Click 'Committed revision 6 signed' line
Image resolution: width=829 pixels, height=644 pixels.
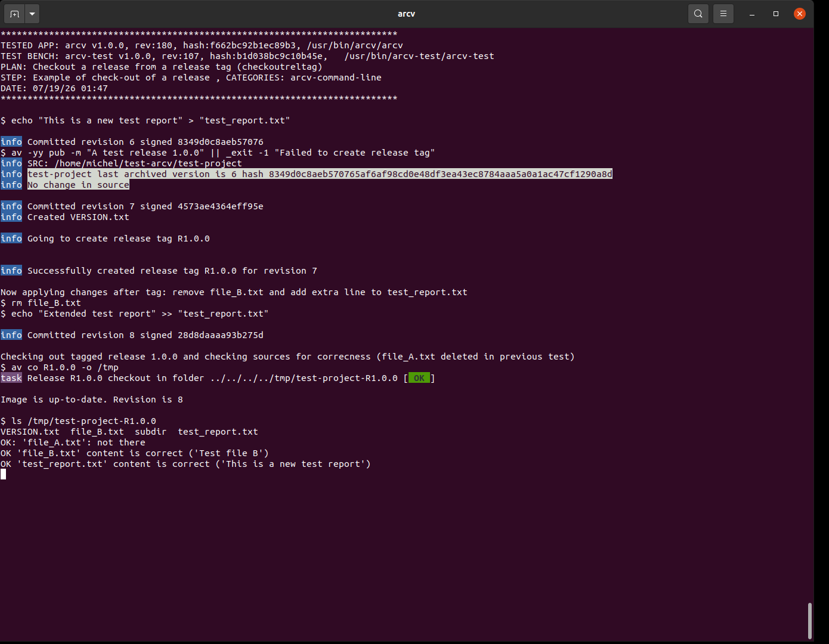point(146,142)
